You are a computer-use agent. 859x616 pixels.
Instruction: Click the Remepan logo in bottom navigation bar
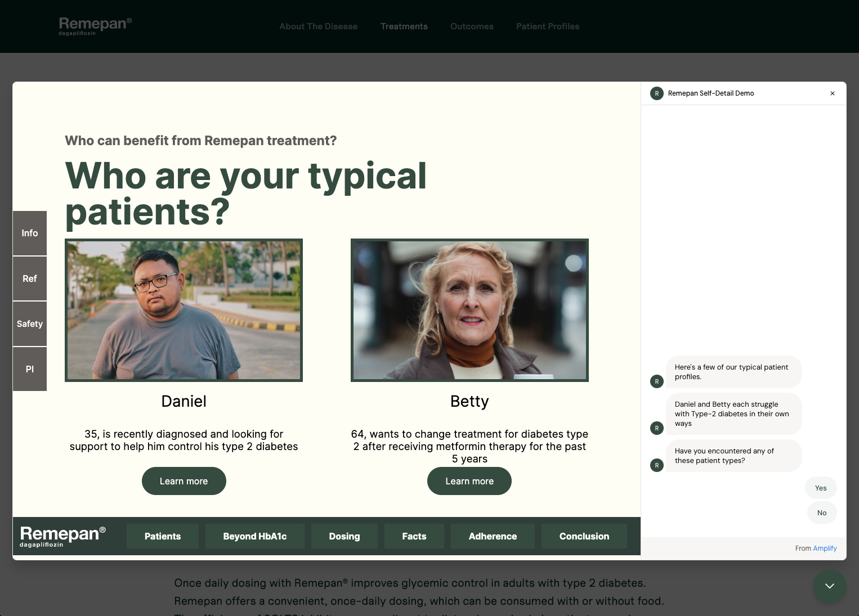62,536
